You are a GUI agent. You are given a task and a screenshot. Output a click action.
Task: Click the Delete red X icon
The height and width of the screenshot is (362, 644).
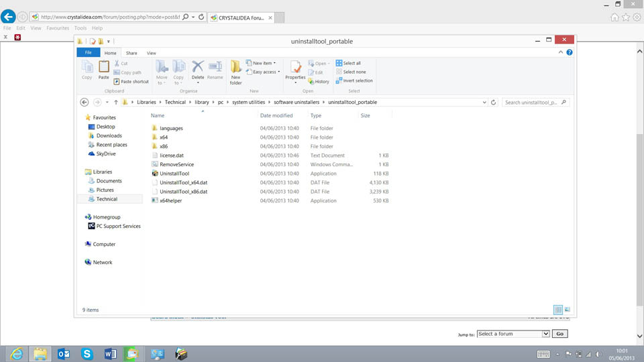(x=197, y=66)
